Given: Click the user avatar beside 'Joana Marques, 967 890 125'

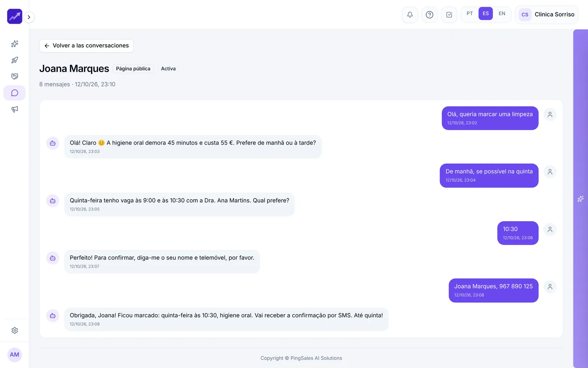Looking at the screenshot, I should [x=550, y=287].
